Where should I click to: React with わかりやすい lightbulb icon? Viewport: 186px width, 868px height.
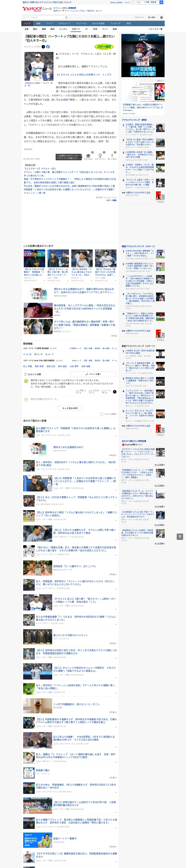100,156
